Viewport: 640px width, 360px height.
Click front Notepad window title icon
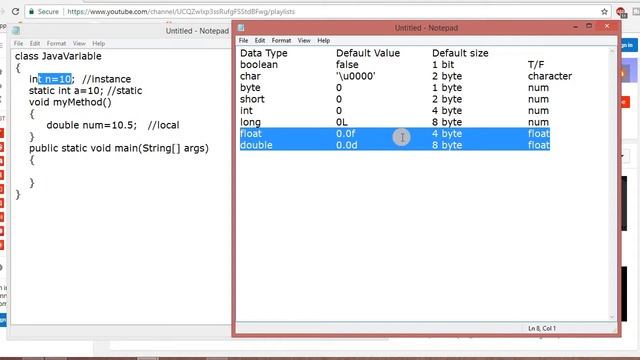coord(241,28)
